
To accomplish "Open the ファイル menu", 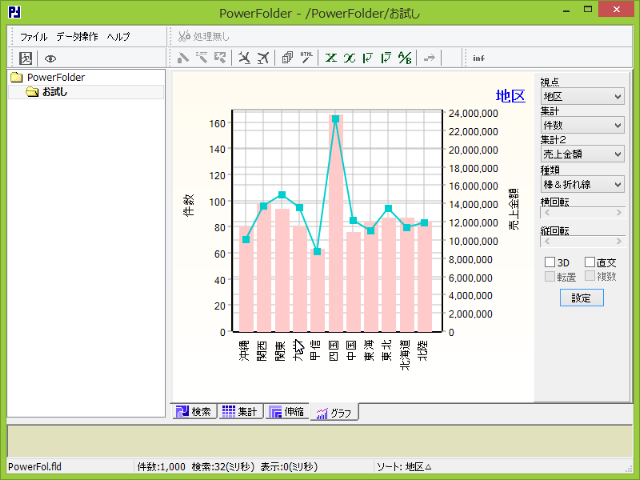I will (34, 37).
